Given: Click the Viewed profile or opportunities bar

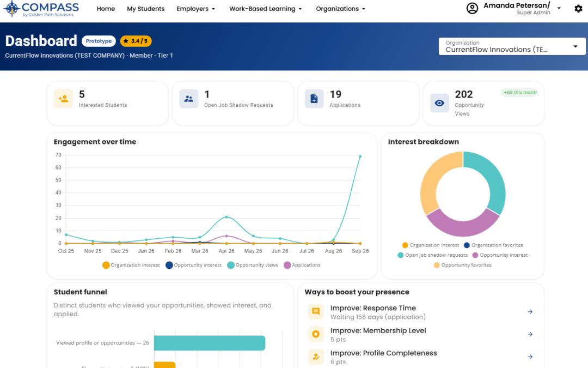Looking at the screenshot, I should click(210, 343).
